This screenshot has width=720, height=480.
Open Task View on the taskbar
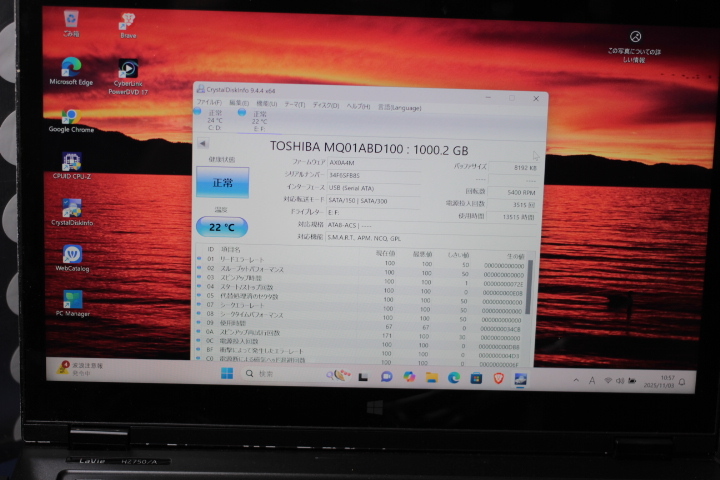tap(363, 377)
